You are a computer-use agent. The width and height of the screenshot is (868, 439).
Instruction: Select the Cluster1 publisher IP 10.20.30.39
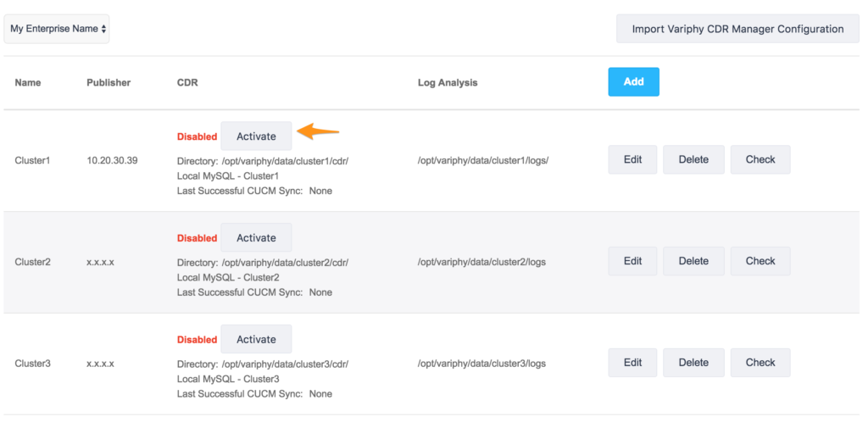[x=112, y=160]
